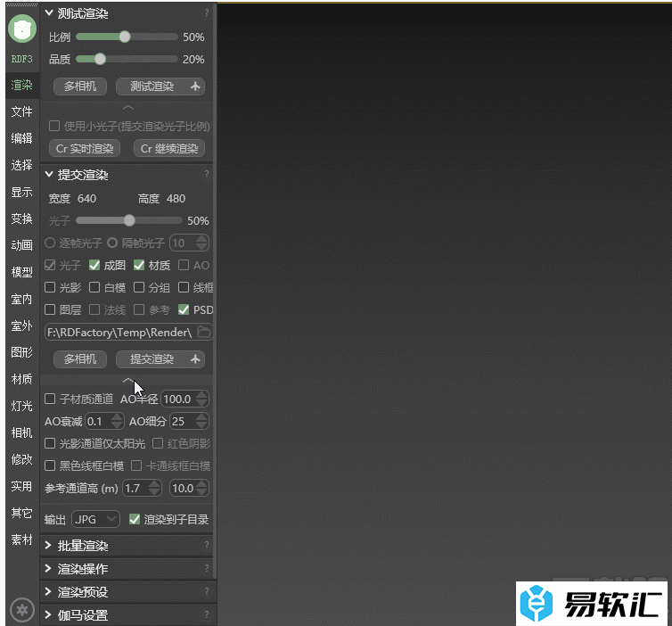
Task: Click the Cr 实时渲染 button
Action: [85, 148]
